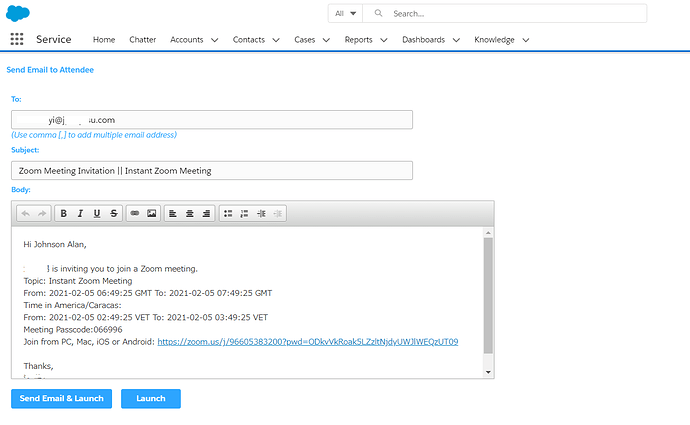Go to the Home tab
The height and width of the screenshot is (425, 690).
pyautogui.click(x=104, y=40)
